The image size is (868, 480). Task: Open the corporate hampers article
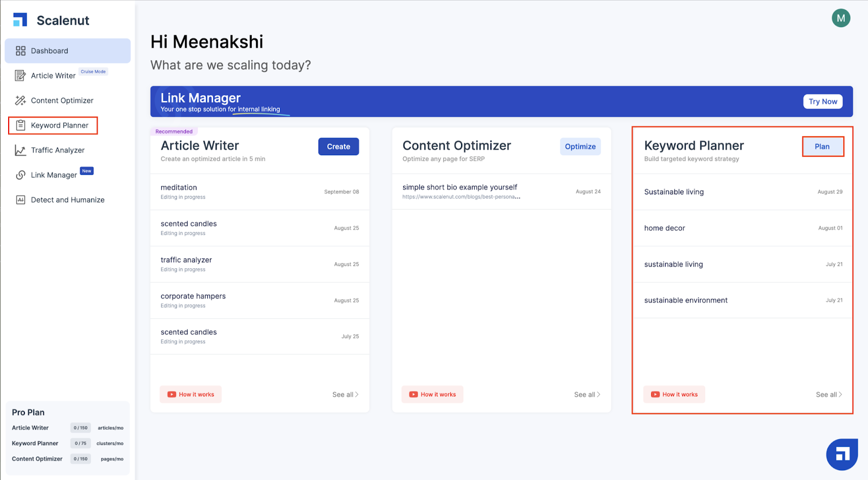point(260,300)
